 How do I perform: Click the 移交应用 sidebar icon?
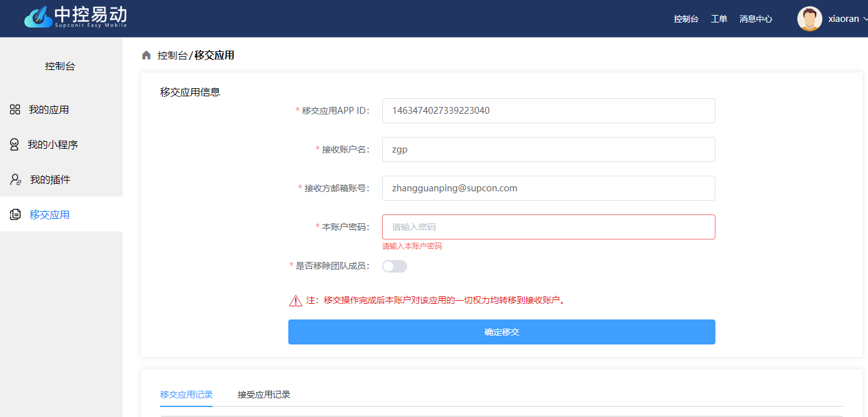(x=16, y=214)
